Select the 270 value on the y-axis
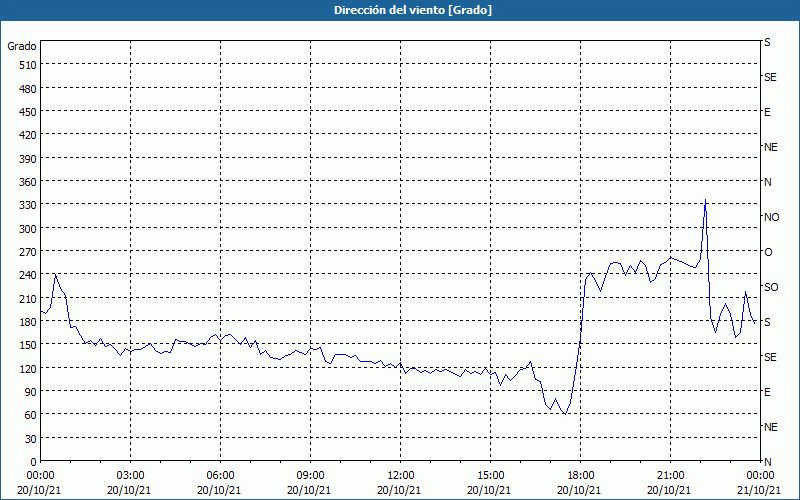800x500 pixels. tap(28, 252)
